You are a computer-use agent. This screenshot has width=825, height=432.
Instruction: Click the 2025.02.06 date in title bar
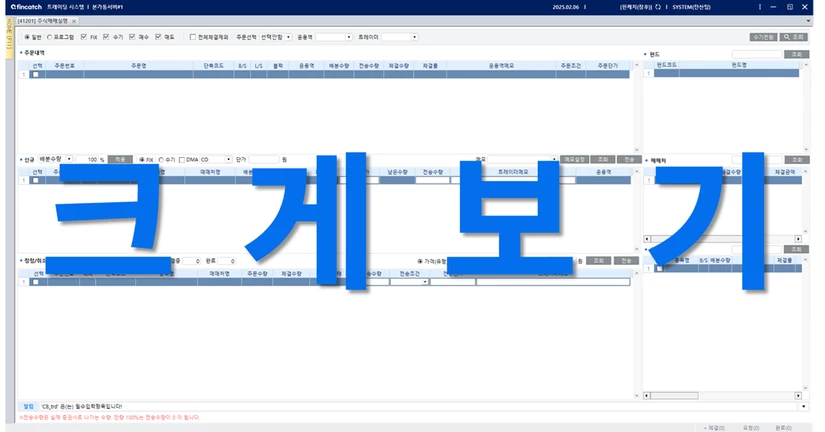566,7
